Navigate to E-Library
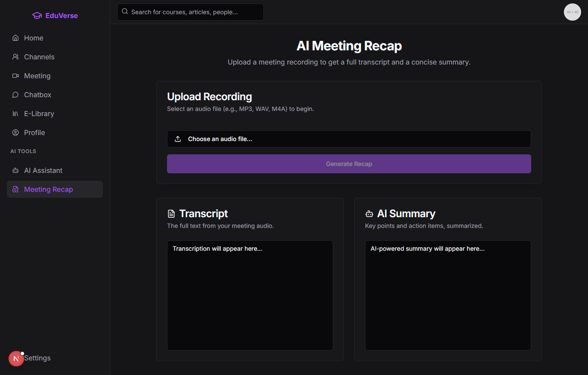The width and height of the screenshot is (588, 375). [55, 114]
